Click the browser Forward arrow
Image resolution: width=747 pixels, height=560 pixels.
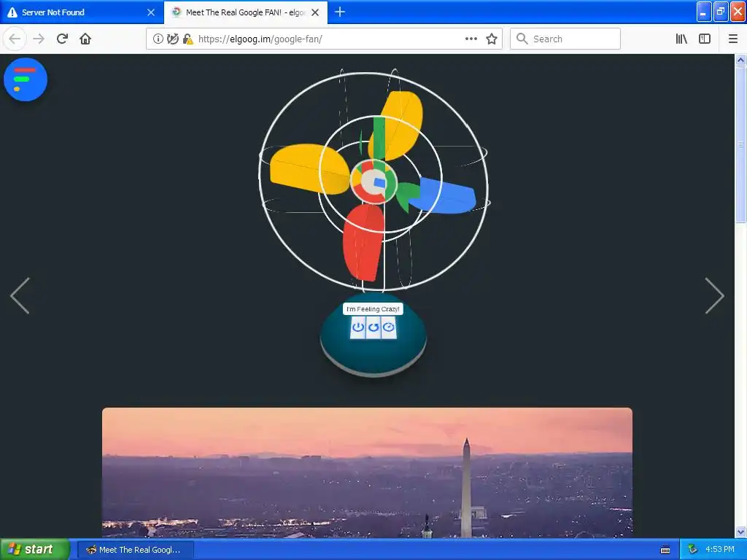(x=39, y=39)
